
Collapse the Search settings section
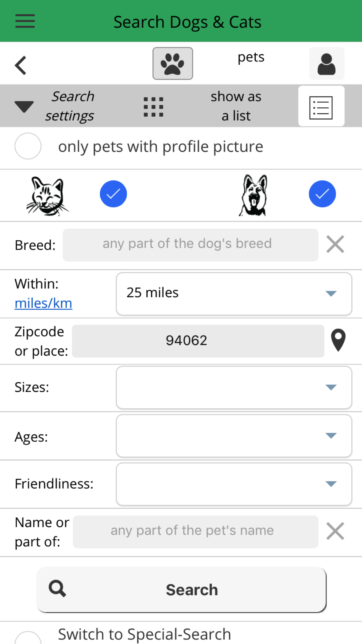24,106
